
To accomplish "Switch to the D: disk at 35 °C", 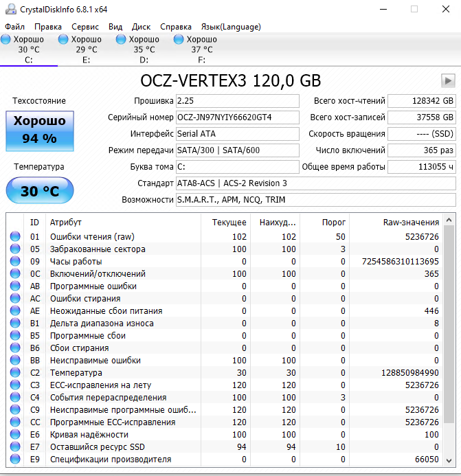I will [x=144, y=49].
